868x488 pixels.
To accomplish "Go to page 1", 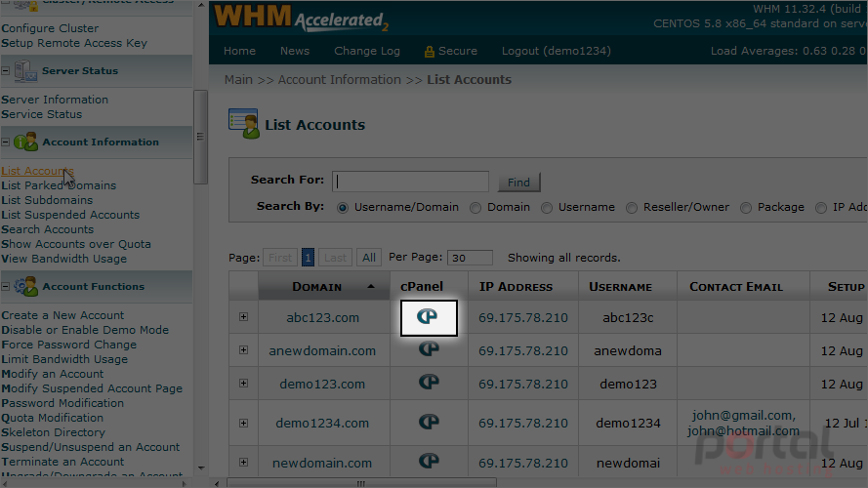I will [308, 258].
